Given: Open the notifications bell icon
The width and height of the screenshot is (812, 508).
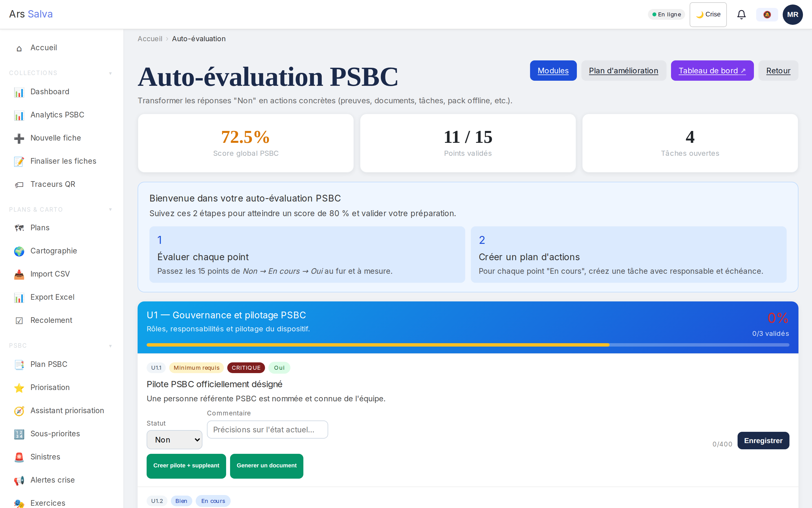Looking at the screenshot, I should [741, 14].
